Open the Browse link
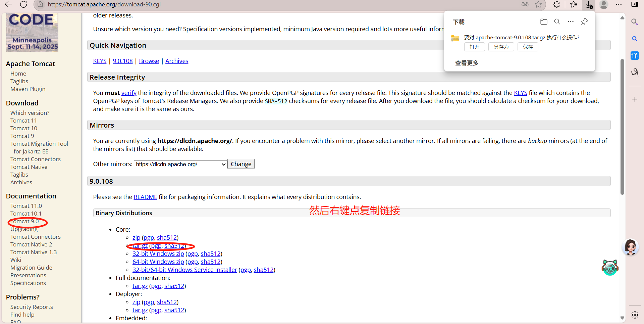644x324 pixels. pos(149,61)
